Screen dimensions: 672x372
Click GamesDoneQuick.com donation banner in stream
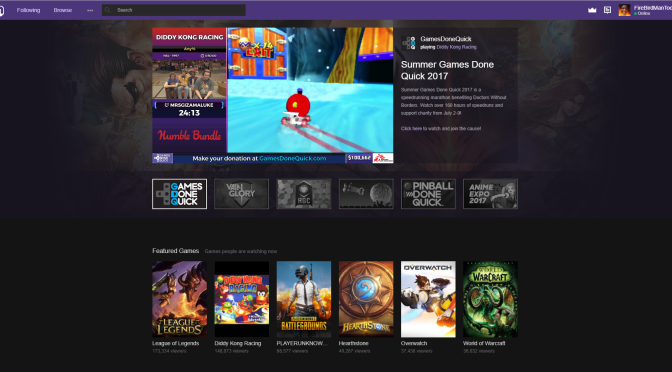(x=259, y=158)
